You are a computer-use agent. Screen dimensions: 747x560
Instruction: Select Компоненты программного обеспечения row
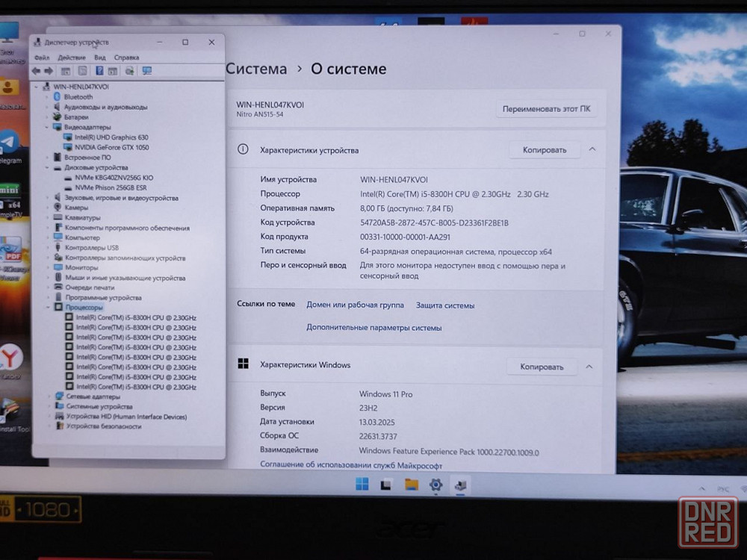(x=127, y=228)
